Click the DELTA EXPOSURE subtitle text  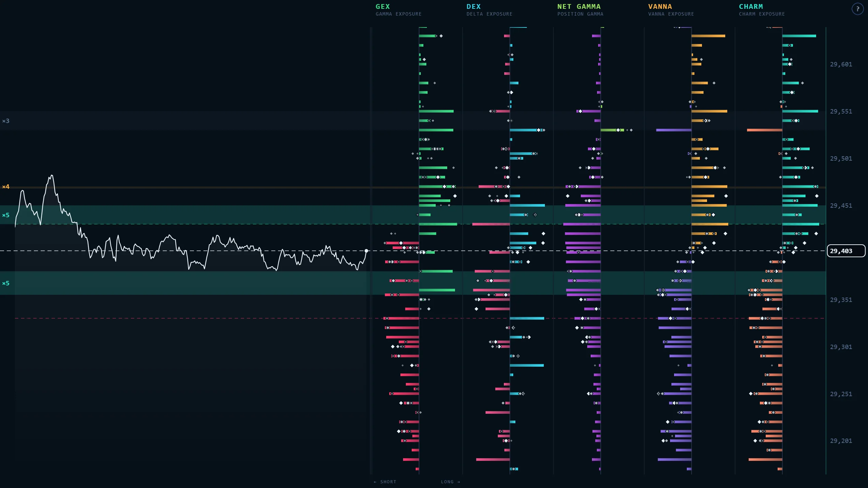(489, 14)
